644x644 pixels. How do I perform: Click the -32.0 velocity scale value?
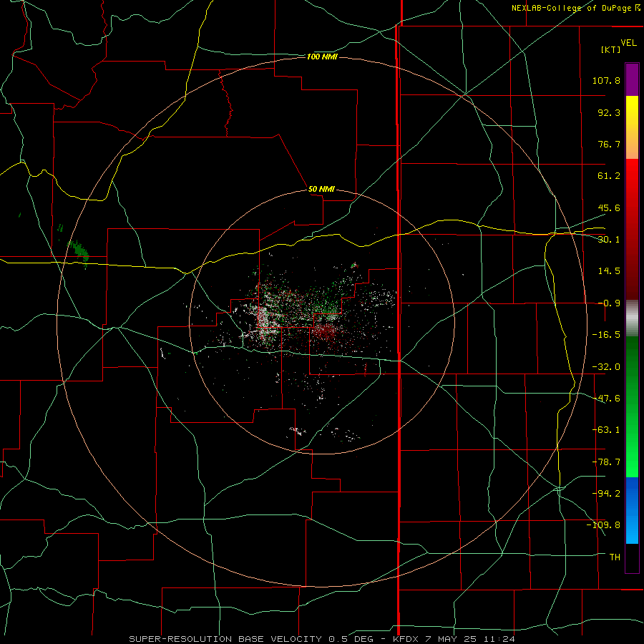point(606,367)
